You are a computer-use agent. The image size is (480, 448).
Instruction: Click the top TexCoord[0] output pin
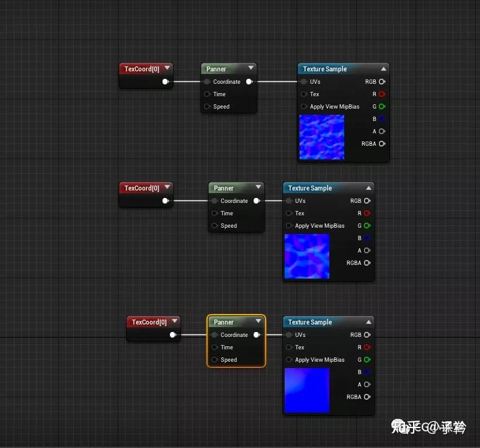click(166, 81)
